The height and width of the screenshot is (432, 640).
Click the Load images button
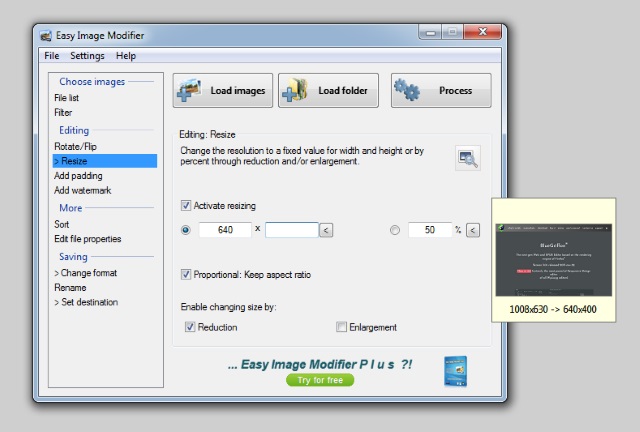[x=222, y=90]
